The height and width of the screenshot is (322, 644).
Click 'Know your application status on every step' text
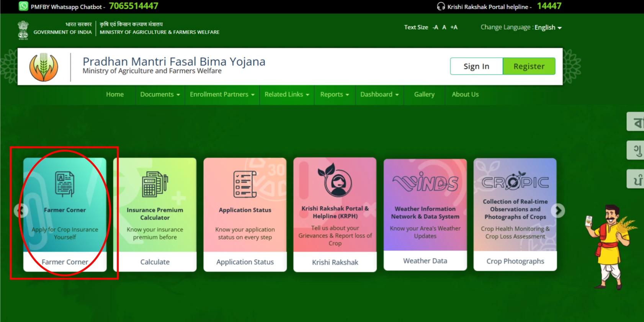245,233
